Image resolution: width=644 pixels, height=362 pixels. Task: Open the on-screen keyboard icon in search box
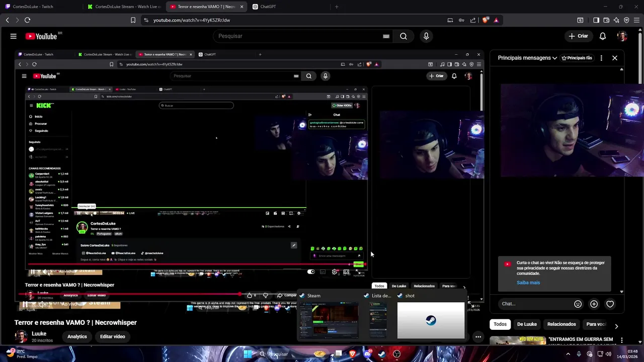coord(386,36)
